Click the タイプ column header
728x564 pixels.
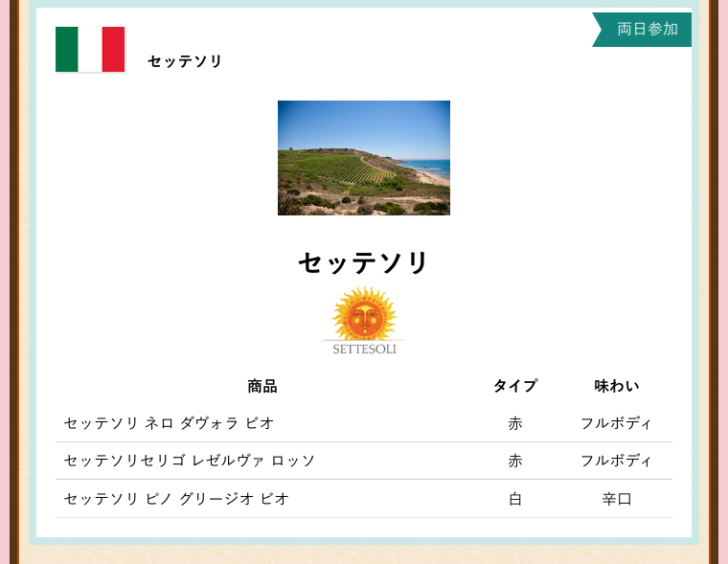[515, 386]
